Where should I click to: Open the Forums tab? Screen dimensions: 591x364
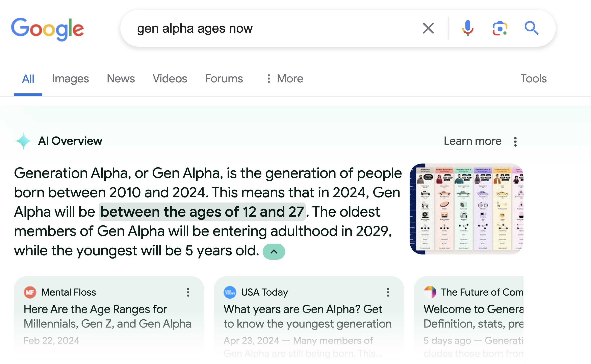(224, 79)
